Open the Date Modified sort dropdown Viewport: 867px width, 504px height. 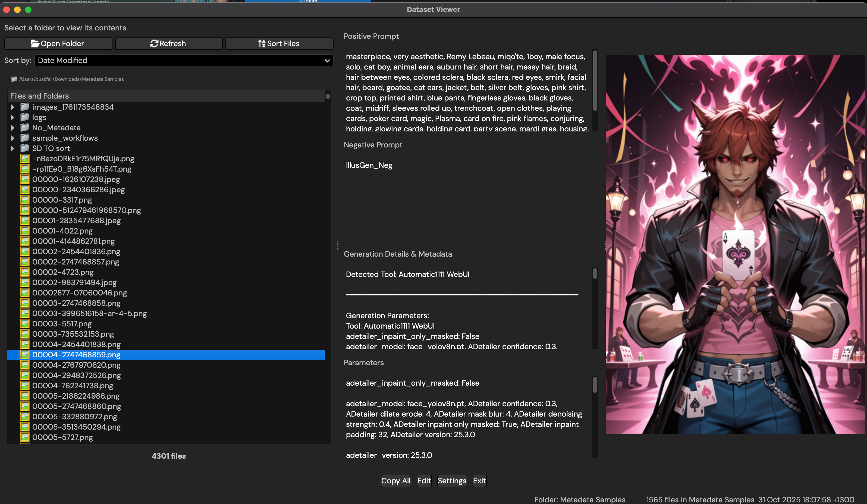tap(183, 60)
